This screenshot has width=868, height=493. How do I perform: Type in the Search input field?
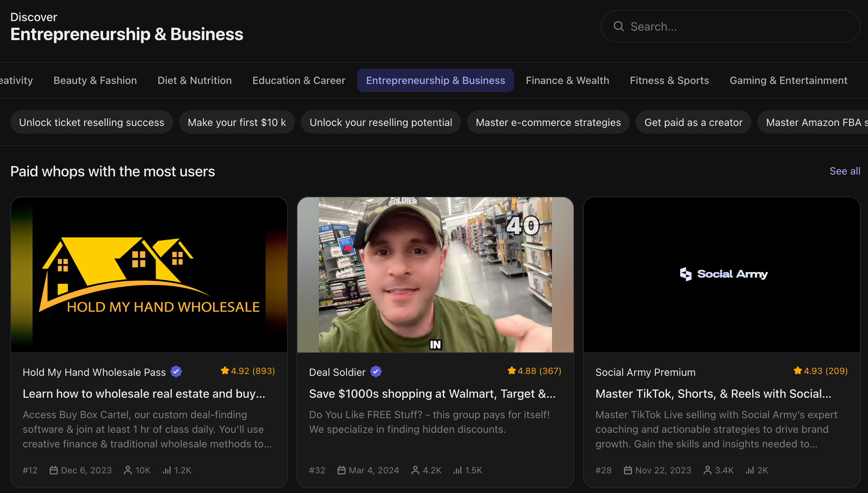click(738, 26)
